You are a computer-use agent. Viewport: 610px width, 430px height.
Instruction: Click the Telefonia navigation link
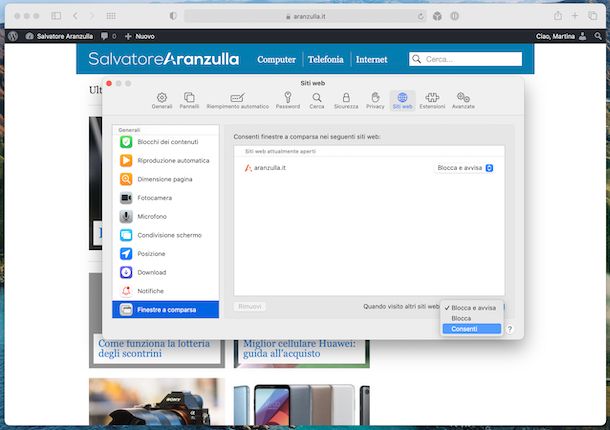coord(325,59)
